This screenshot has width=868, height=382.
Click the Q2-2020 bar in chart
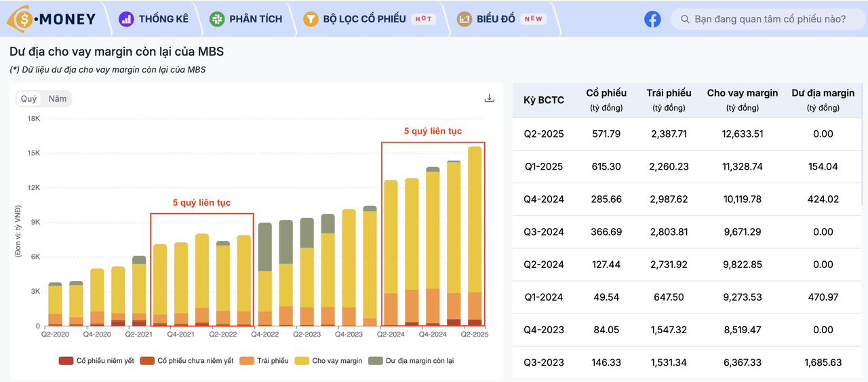click(x=55, y=304)
